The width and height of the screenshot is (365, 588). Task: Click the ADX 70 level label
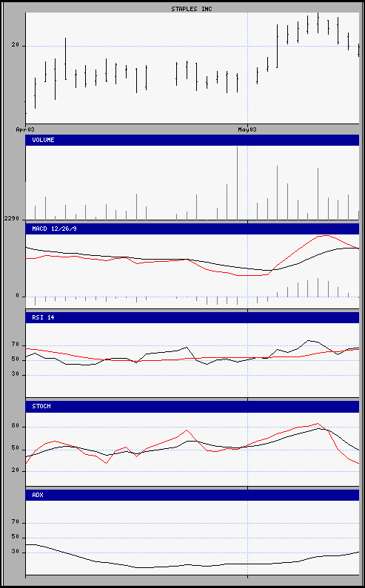click(x=15, y=522)
